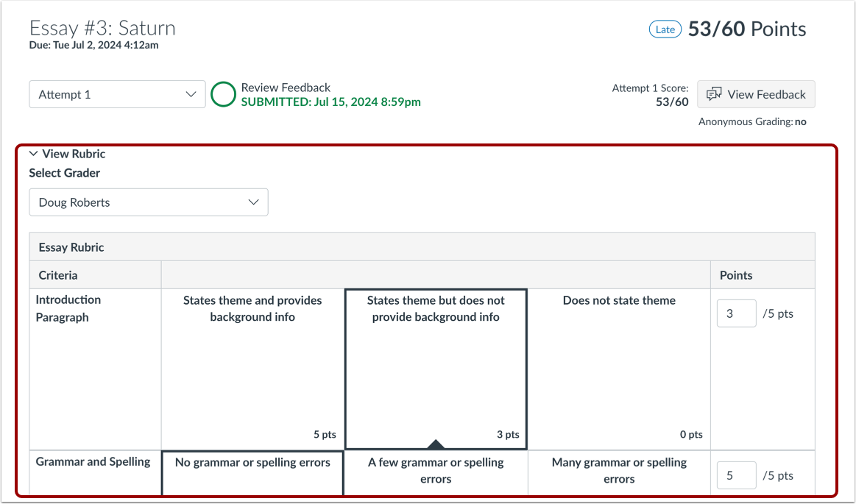Click the Late status badge

pos(665,29)
